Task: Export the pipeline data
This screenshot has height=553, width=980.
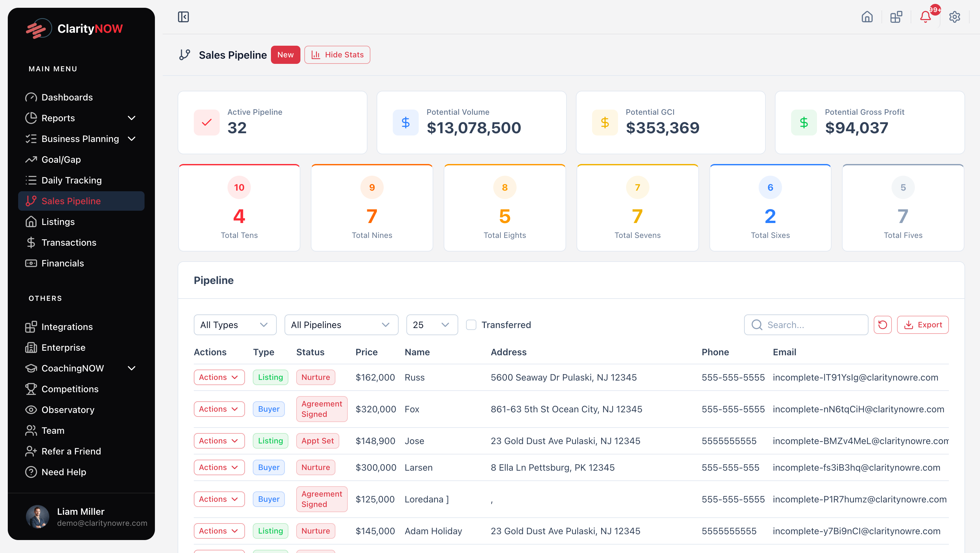Action: (x=923, y=325)
